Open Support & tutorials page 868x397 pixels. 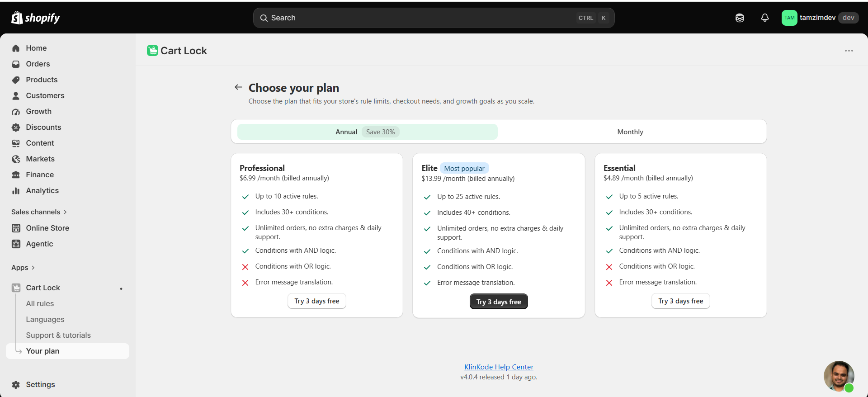[x=58, y=336]
